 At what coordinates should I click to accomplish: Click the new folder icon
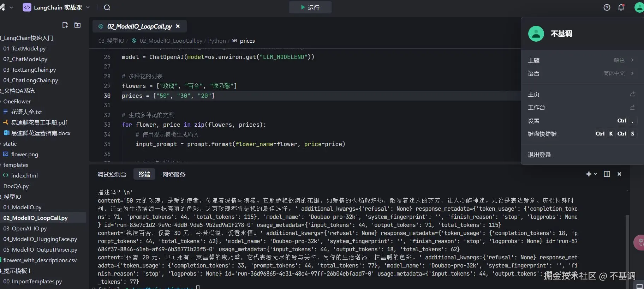[x=77, y=25]
